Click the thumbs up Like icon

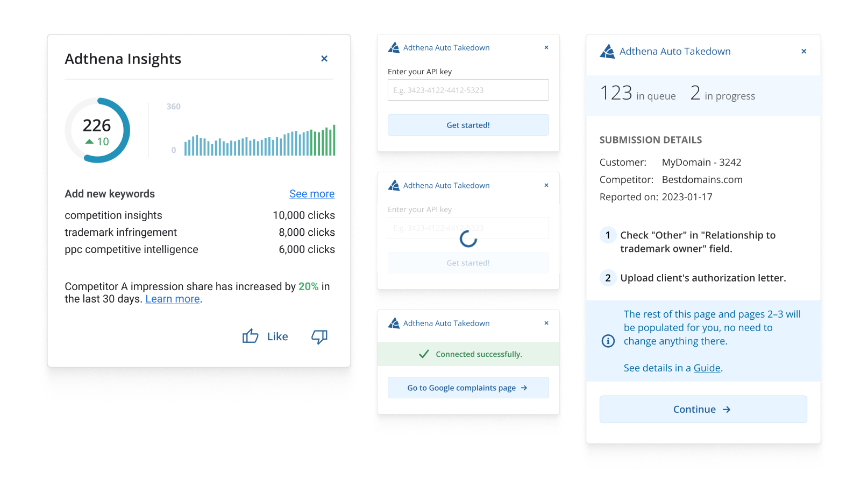(x=251, y=336)
